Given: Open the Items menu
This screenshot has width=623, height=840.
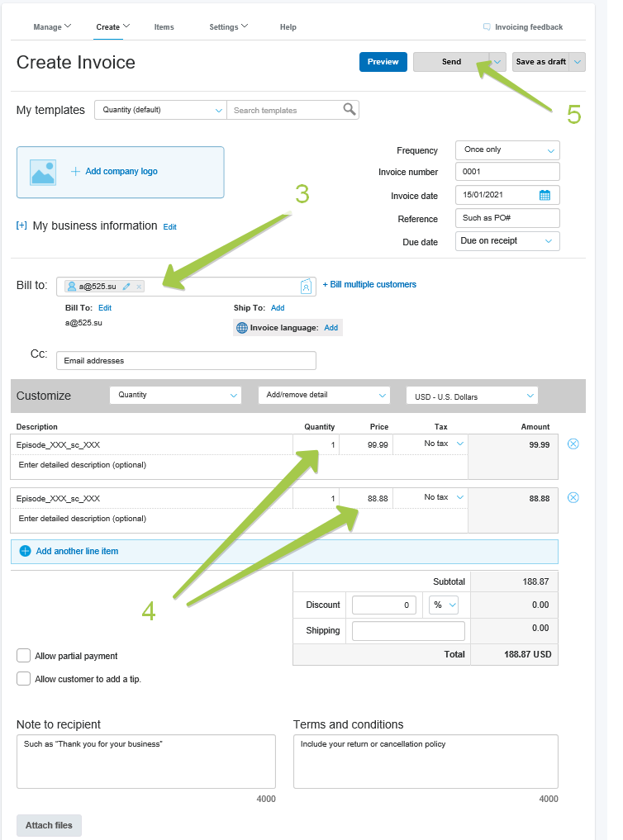Looking at the screenshot, I should click(x=164, y=27).
